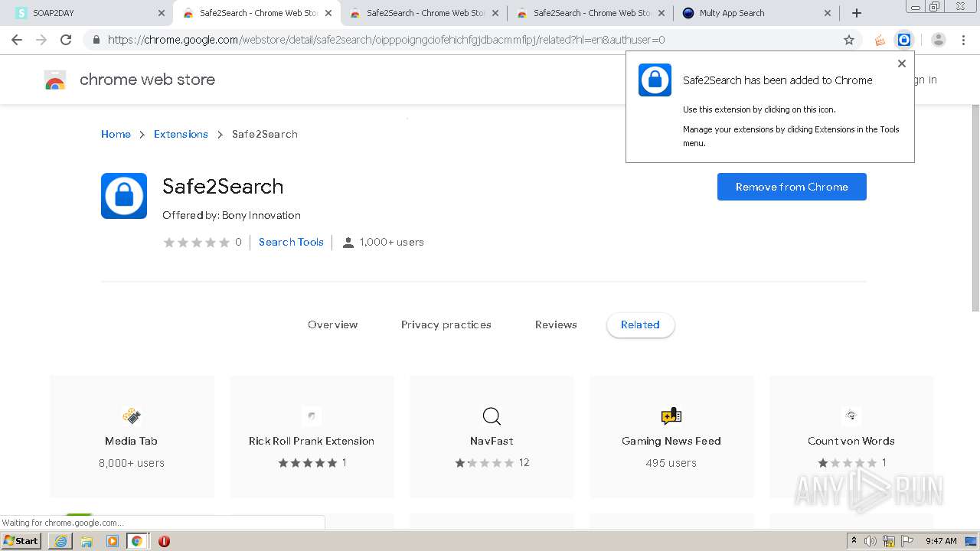Switch to the second Safe2Search browser tab
The height and width of the screenshot is (551, 980).
[x=423, y=13]
